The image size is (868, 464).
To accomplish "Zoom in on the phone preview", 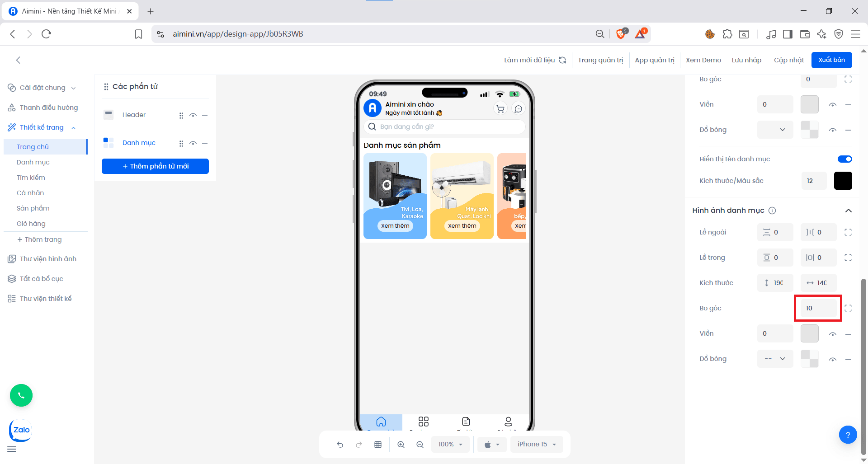I will (401, 445).
